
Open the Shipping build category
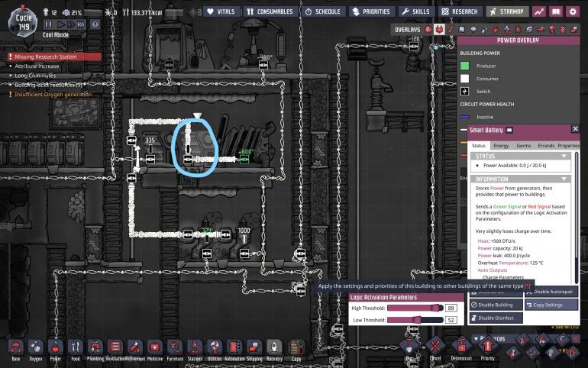click(254, 347)
